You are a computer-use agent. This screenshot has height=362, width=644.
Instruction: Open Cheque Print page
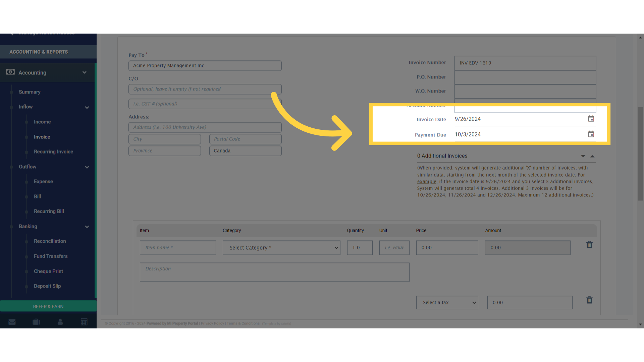click(x=48, y=271)
